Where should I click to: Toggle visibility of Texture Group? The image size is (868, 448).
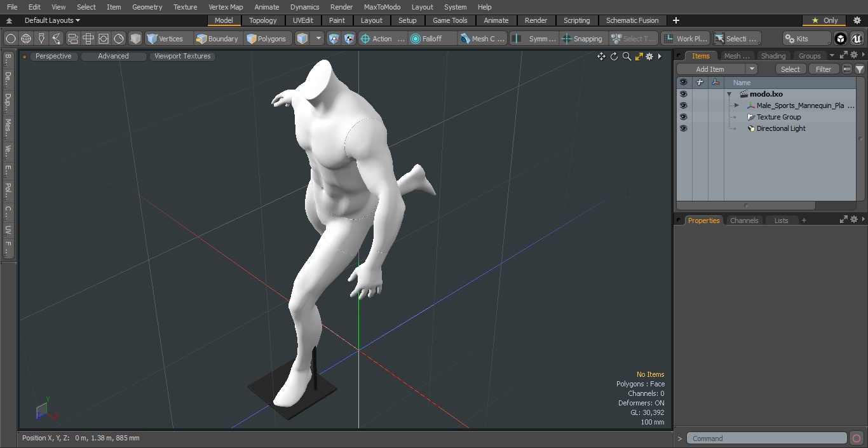point(683,117)
